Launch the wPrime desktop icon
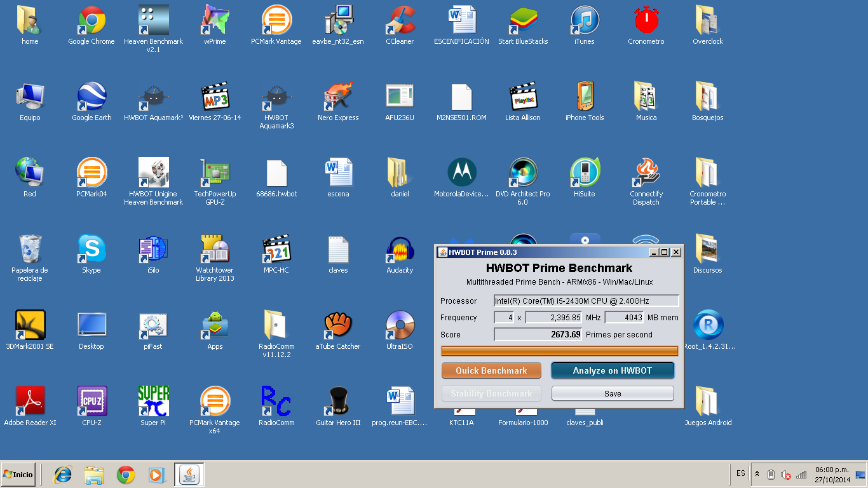The image size is (868, 488). [x=215, y=25]
